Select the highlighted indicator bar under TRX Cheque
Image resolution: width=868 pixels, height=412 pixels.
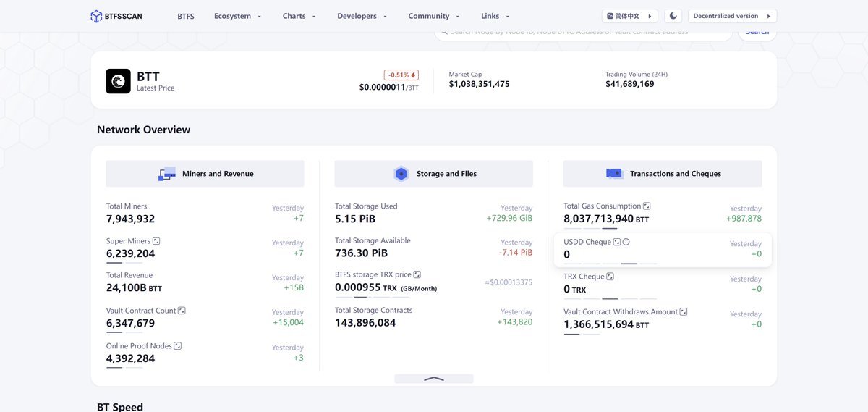pos(610,298)
